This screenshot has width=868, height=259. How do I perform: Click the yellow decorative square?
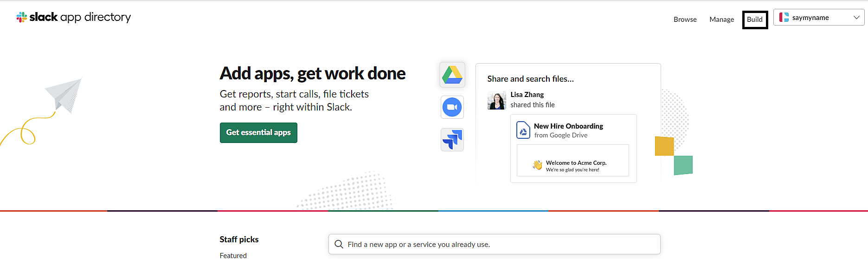[664, 146]
